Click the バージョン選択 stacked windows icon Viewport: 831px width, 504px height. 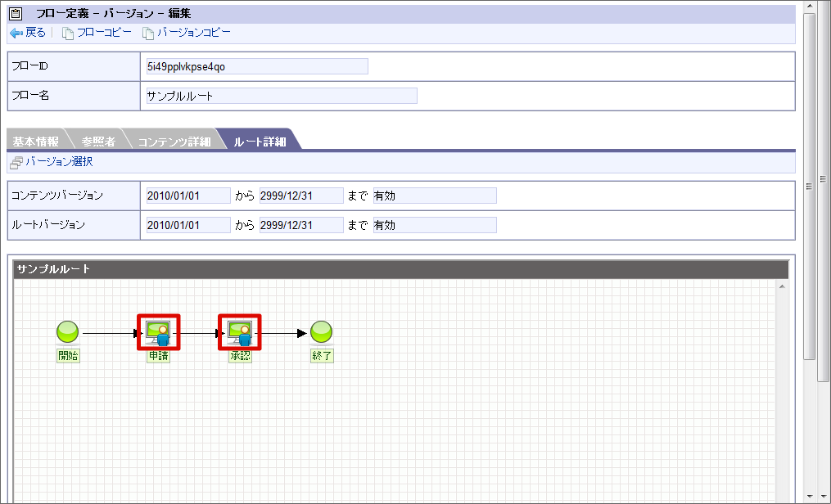click(x=16, y=163)
